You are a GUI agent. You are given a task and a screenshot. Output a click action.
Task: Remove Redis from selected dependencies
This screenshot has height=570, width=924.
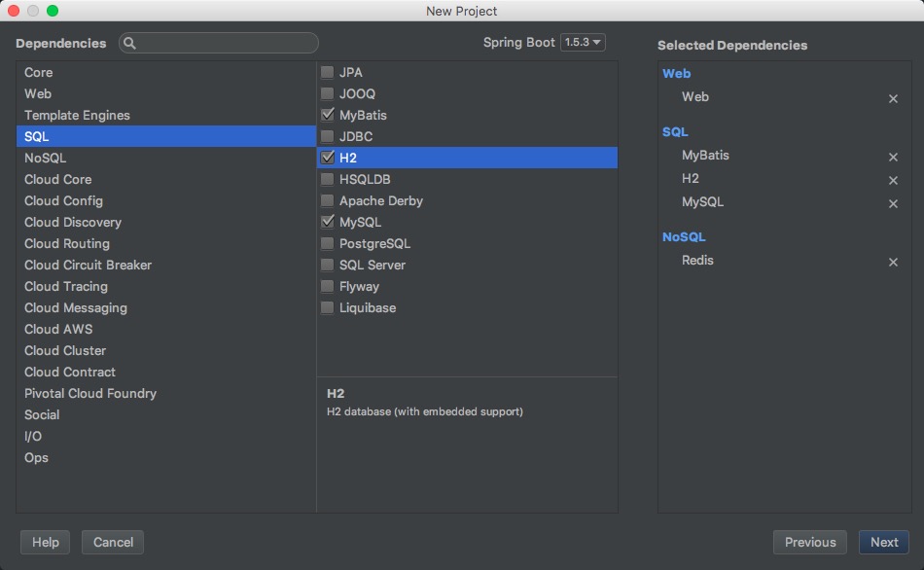893,262
